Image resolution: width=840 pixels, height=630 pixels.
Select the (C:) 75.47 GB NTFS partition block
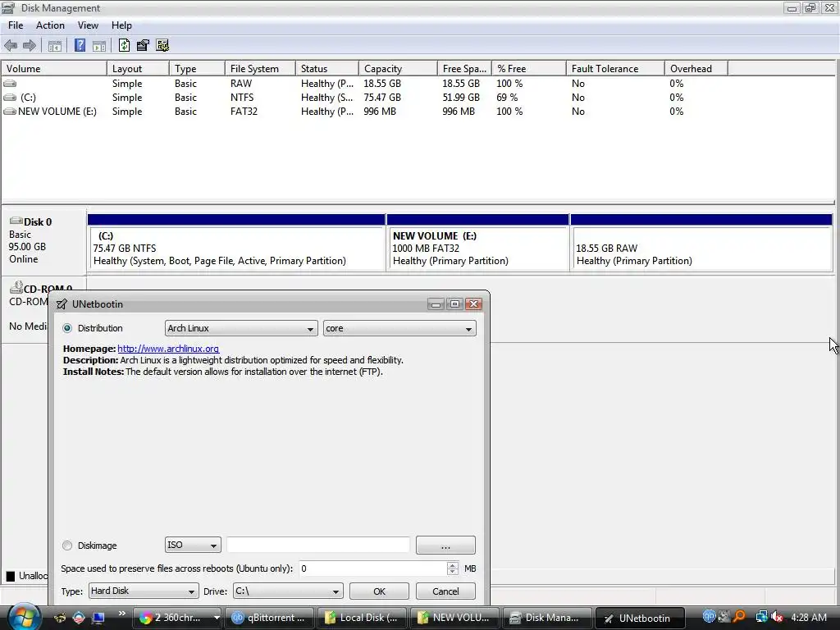pyautogui.click(x=236, y=248)
